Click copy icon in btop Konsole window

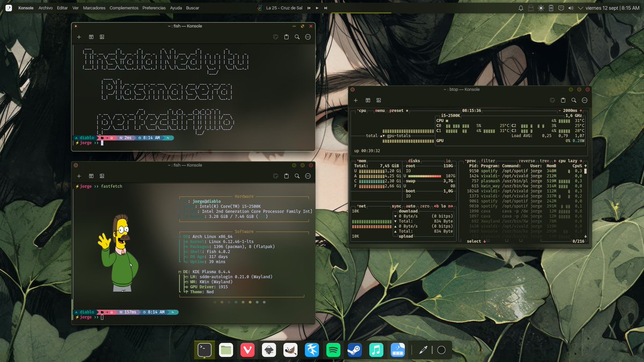553,100
